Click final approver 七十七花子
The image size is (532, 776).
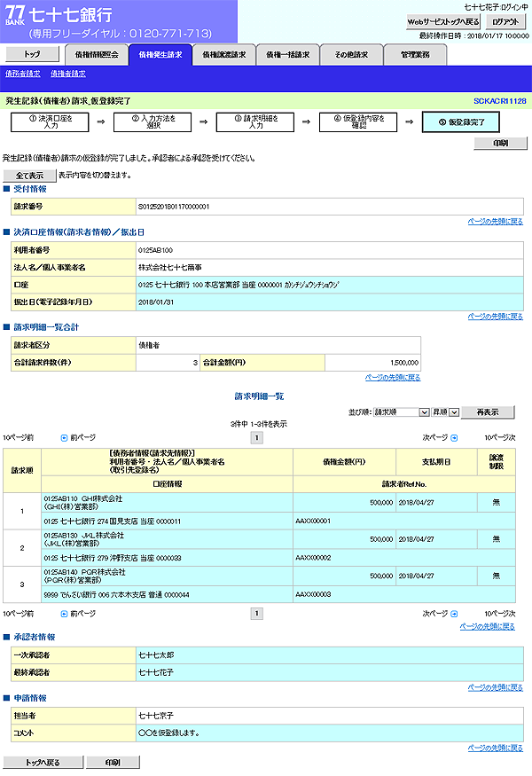(156, 672)
